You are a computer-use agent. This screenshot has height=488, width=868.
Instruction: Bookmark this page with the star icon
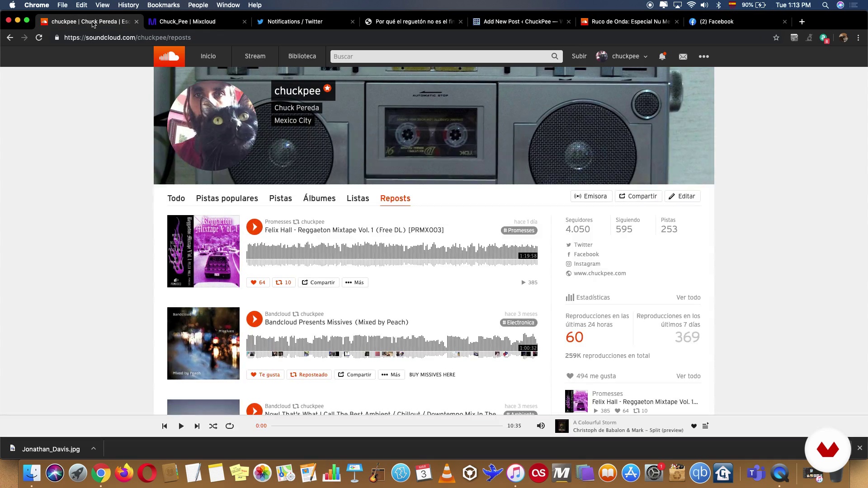point(776,38)
